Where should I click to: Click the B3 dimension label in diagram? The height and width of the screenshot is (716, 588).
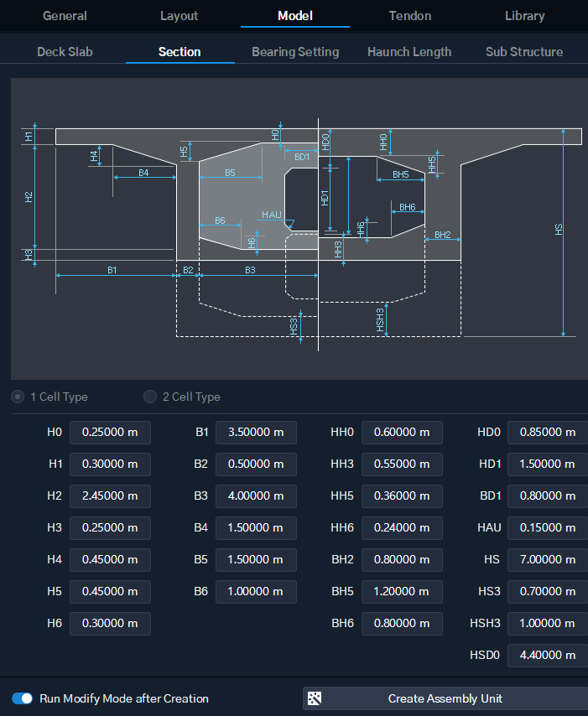[250, 270]
